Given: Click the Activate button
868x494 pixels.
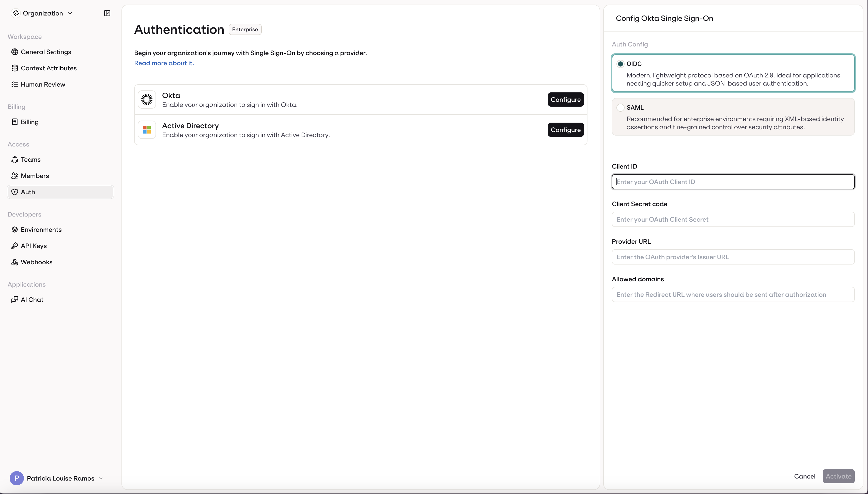Looking at the screenshot, I should pyautogui.click(x=839, y=476).
